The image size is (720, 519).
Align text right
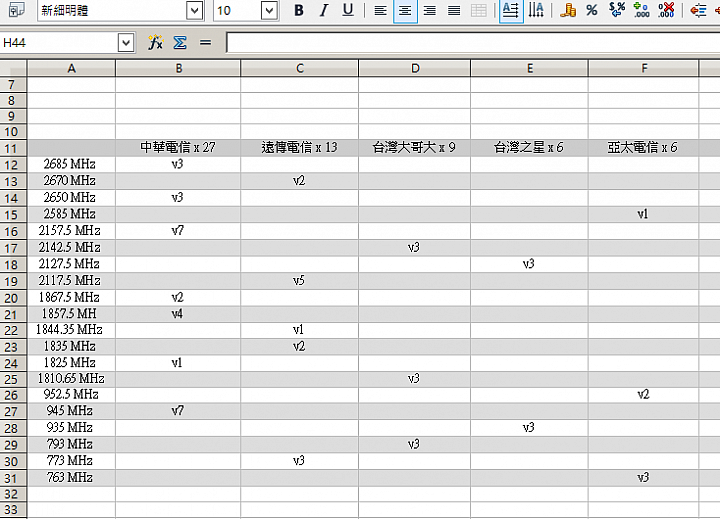tap(430, 10)
